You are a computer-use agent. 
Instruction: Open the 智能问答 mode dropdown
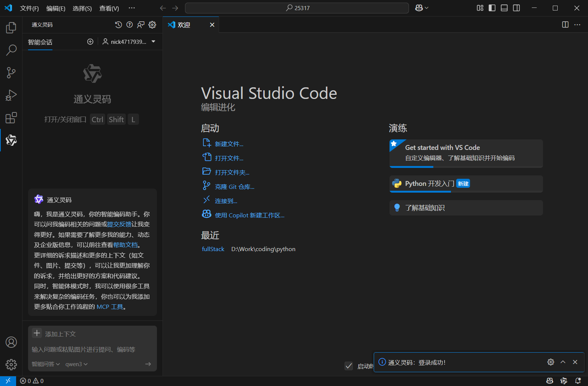[x=46, y=364]
